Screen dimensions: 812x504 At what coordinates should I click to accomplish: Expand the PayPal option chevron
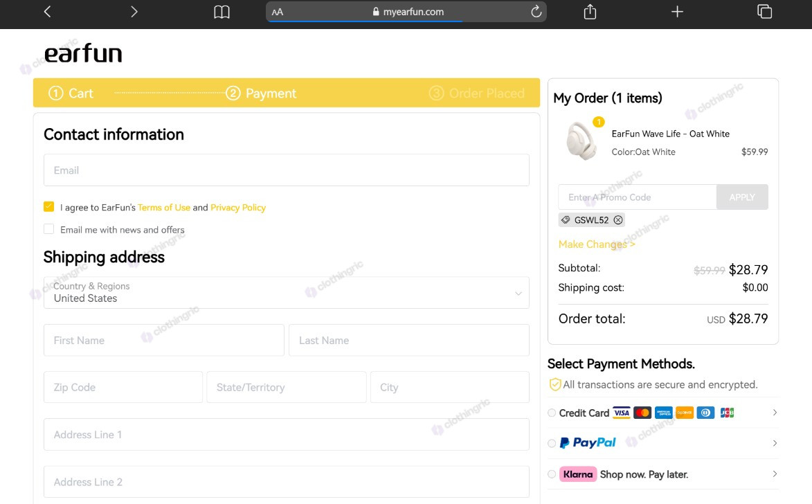[775, 443]
